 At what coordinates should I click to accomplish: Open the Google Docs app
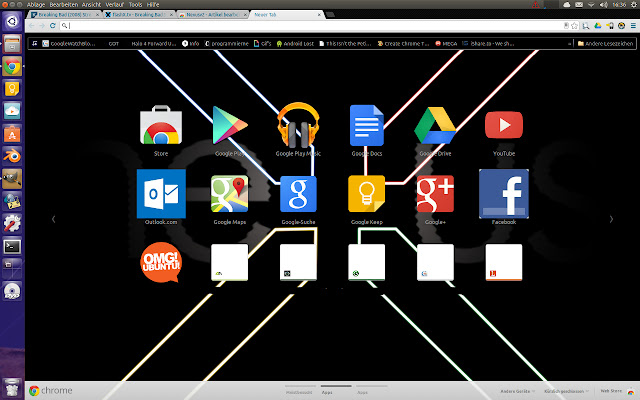pyautogui.click(x=367, y=125)
